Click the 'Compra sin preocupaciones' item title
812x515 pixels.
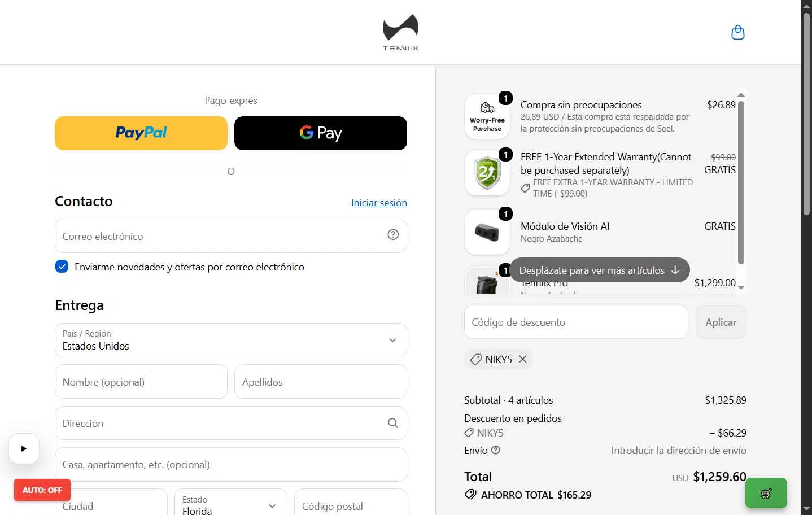[581, 105]
